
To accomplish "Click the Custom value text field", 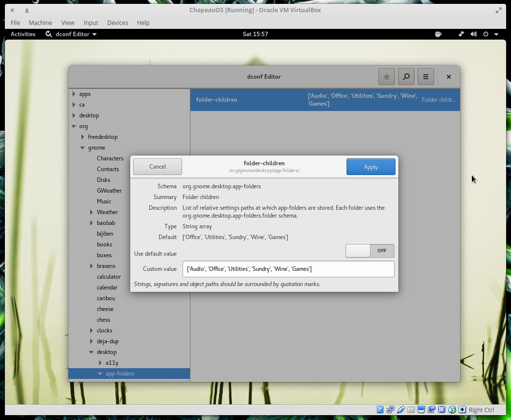I will coord(288,269).
